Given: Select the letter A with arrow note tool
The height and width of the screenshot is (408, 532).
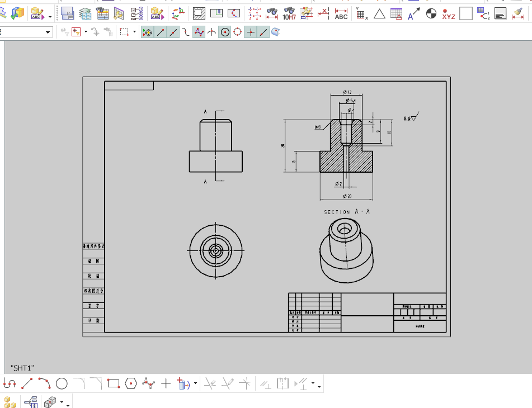Looking at the screenshot, I should pos(413,13).
